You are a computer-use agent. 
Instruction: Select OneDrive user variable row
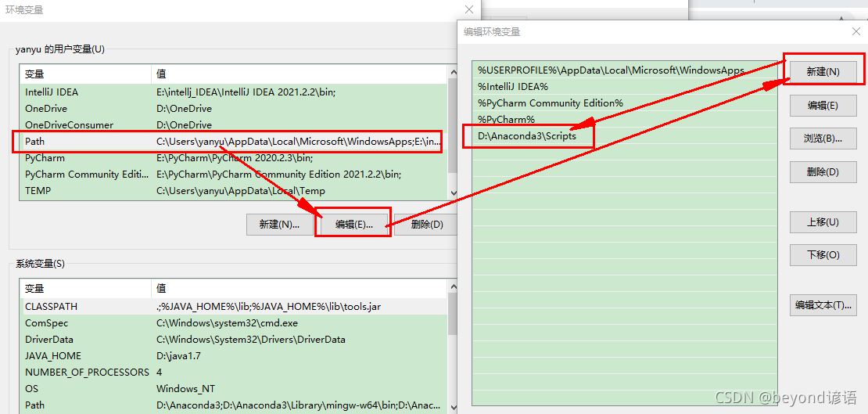[x=233, y=109]
